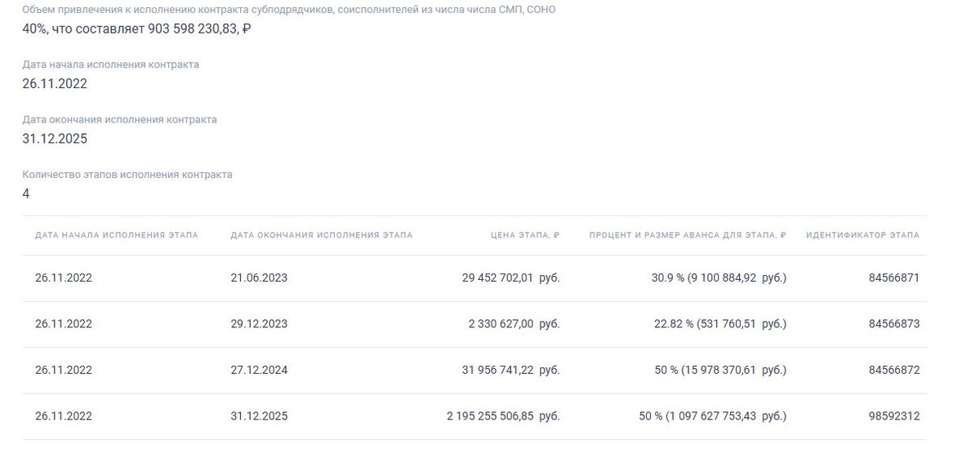Click the stage end date 29.12.2023
The height and width of the screenshot is (449, 980).
tap(259, 324)
